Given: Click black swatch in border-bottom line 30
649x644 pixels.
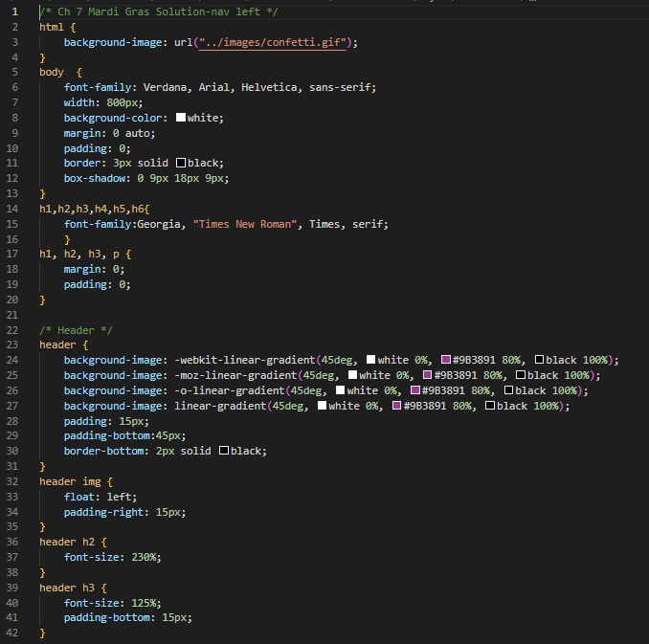Looking at the screenshot, I should (223, 451).
